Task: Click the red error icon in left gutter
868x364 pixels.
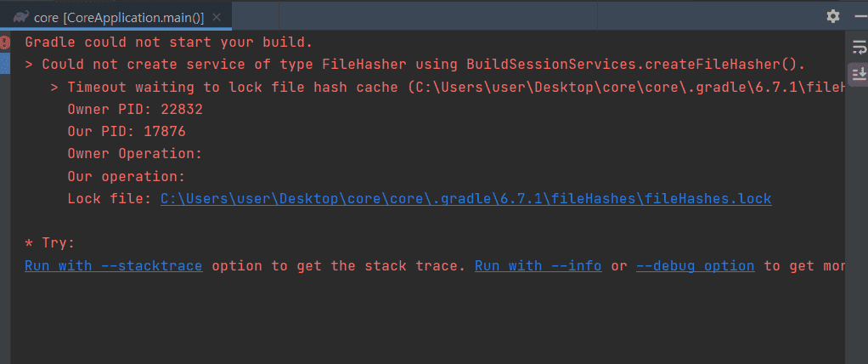Action: pos(4,43)
